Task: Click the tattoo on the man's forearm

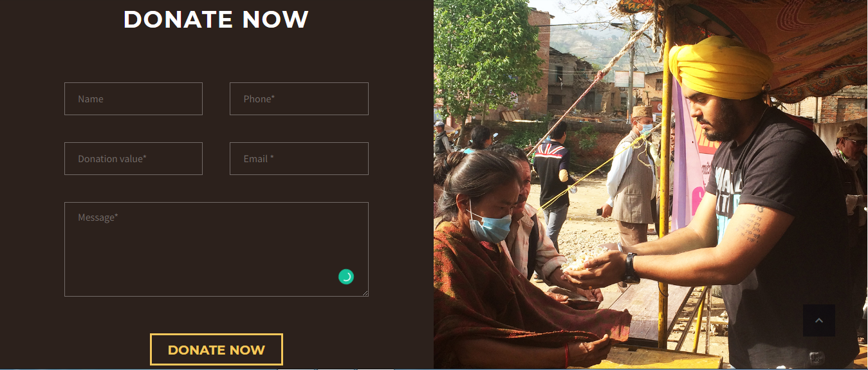Action: [750, 225]
